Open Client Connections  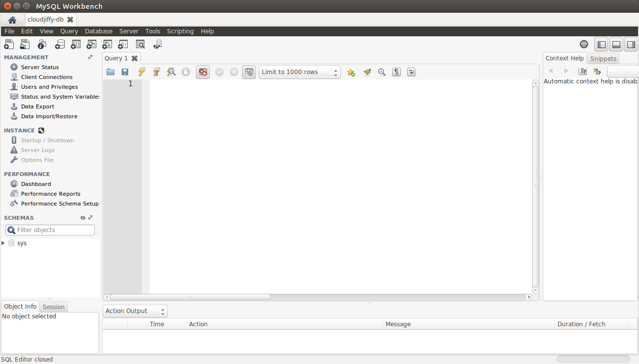[47, 77]
